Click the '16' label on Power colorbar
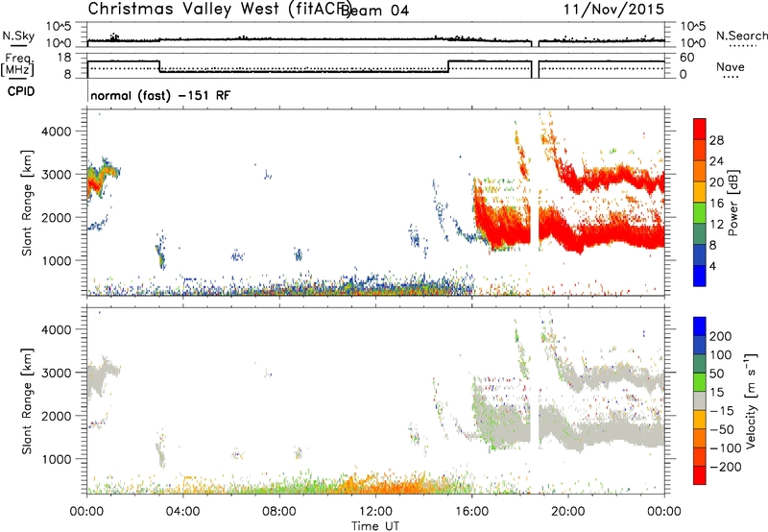Viewport: 768px width, 532px height. click(x=716, y=204)
